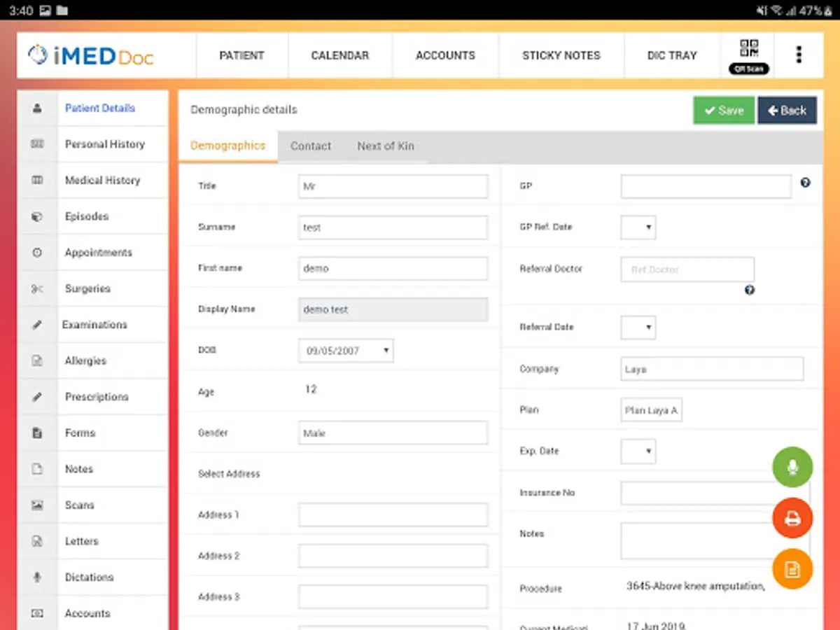Image resolution: width=840 pixels, height=630 pixels.
Task: Click the Dictations microphone icon in sidebar
Action: (x=37, y=577)
